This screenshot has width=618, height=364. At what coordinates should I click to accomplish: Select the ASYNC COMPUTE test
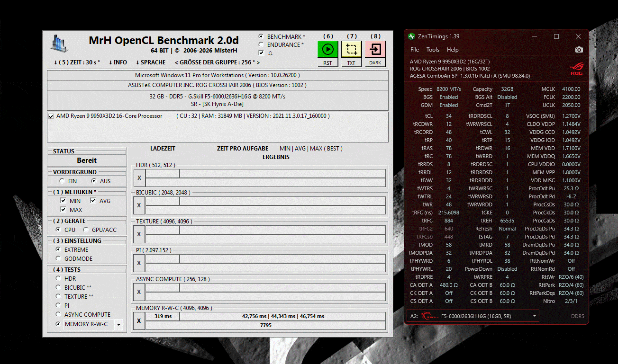[58, 314]
